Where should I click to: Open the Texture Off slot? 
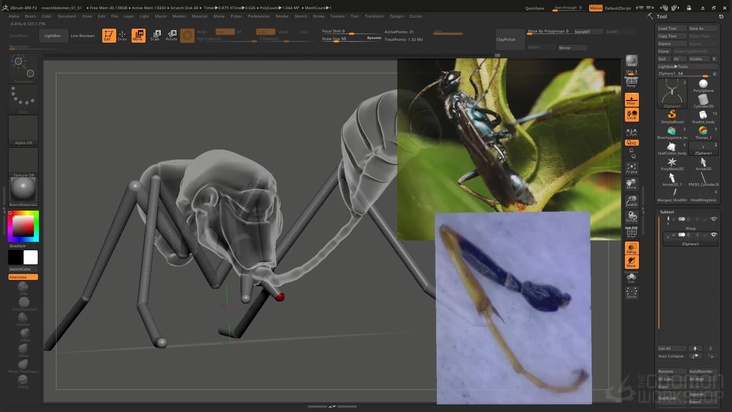tap(23, 161)
